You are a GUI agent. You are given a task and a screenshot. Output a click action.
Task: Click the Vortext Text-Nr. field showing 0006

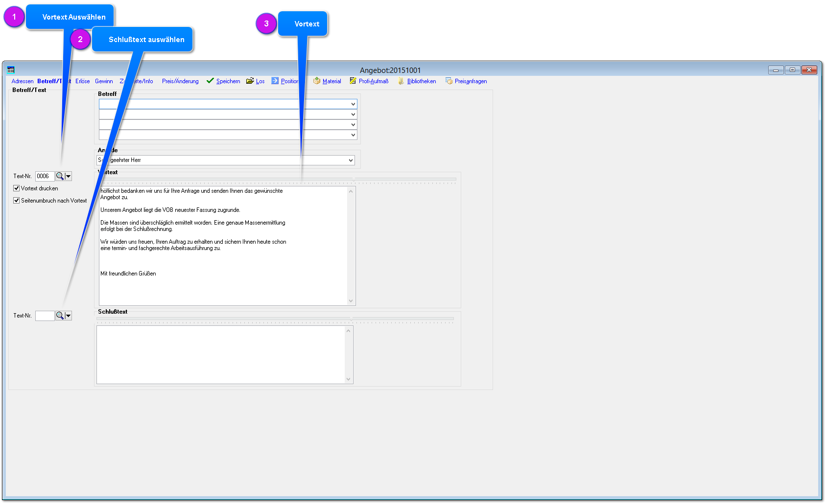point(45,176)
